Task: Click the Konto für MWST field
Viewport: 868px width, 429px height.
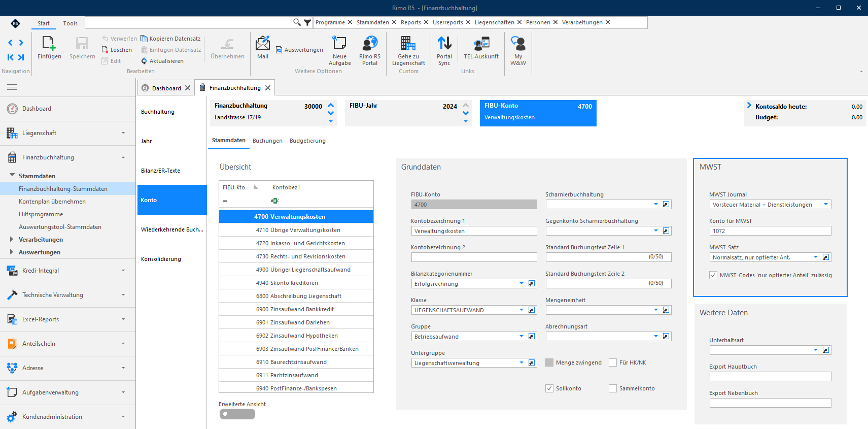Action: tap(770, 231)
